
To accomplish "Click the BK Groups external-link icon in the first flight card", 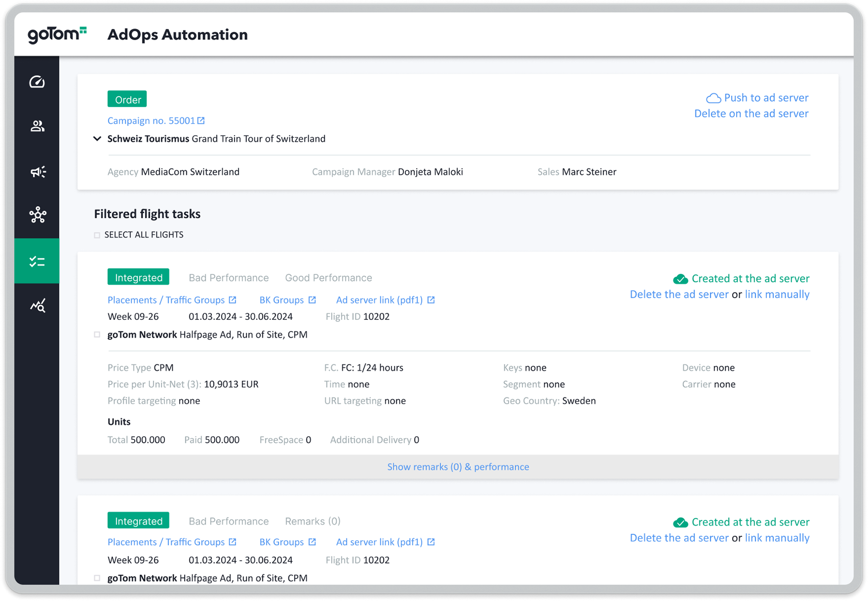I will (312, 300).
